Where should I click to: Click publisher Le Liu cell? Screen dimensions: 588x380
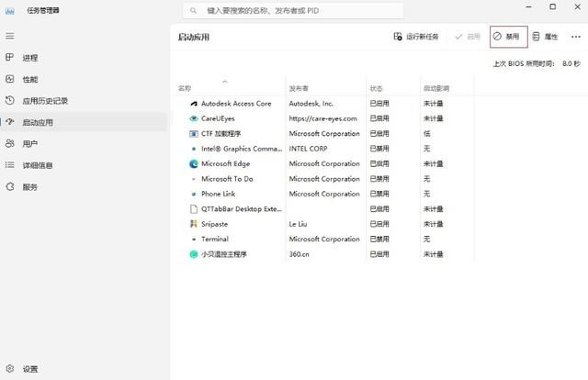298,224
